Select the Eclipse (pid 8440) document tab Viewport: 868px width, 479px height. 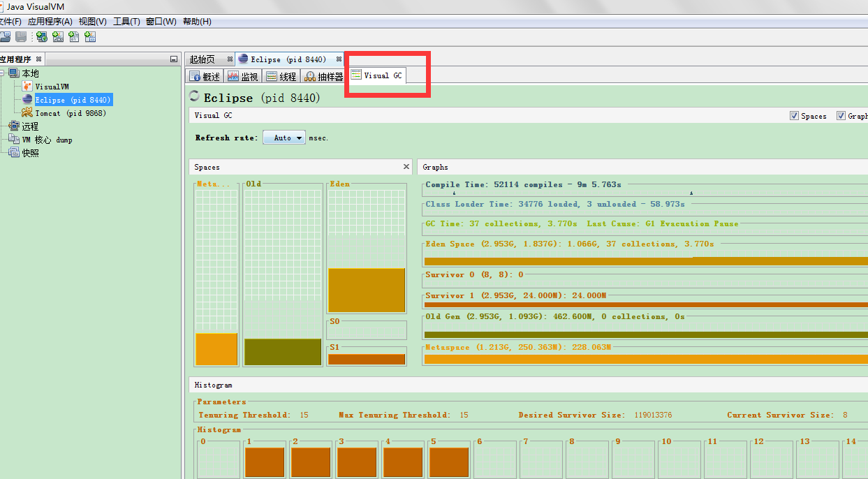pos(288,59)
